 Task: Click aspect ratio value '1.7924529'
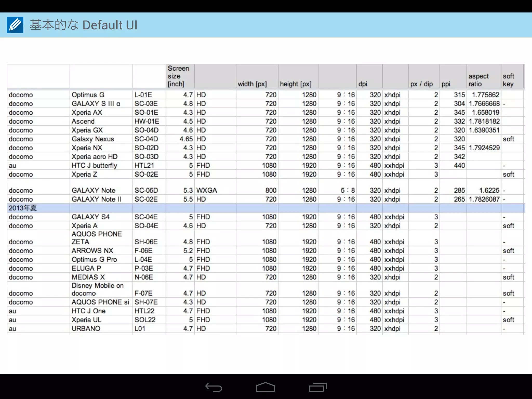pyautogui.click(x=484, y=148)
